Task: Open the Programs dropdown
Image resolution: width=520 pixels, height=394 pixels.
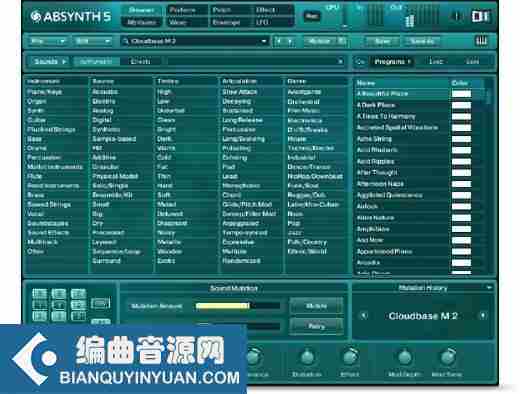Action: [392, 62]
